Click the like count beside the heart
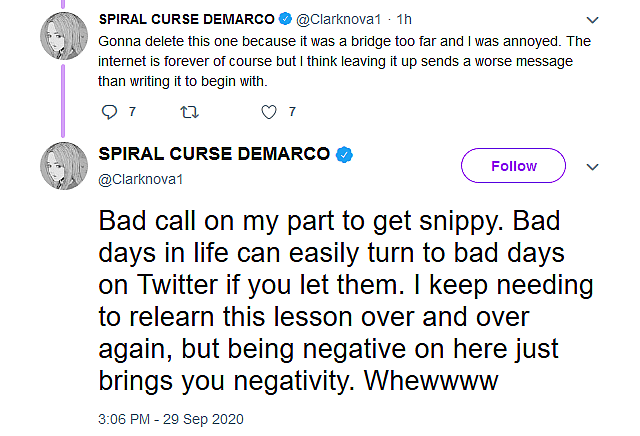The width and height of the screenshot is (640, 436). [x=291, y=112]
